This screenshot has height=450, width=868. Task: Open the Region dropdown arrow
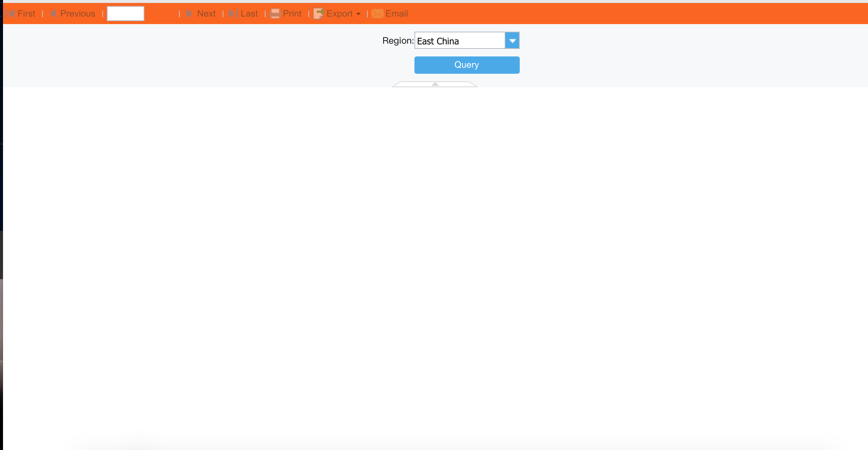[x=512, y=40]
